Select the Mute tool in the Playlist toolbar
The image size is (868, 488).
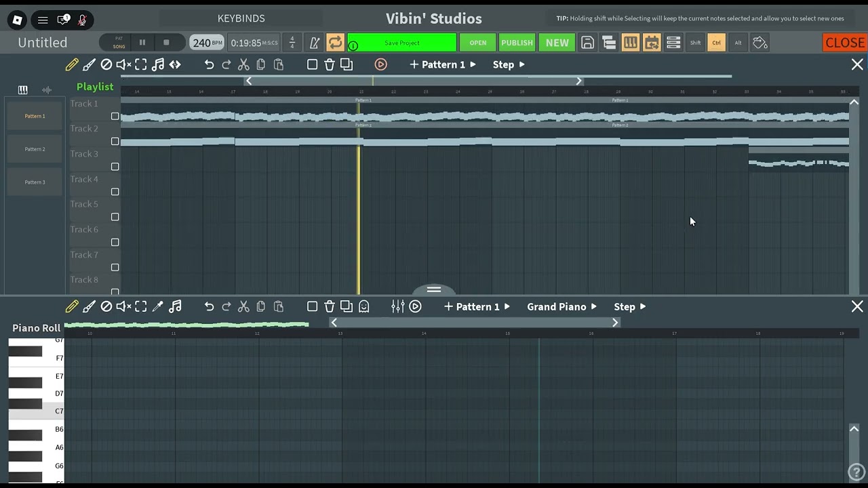point(123,64)
